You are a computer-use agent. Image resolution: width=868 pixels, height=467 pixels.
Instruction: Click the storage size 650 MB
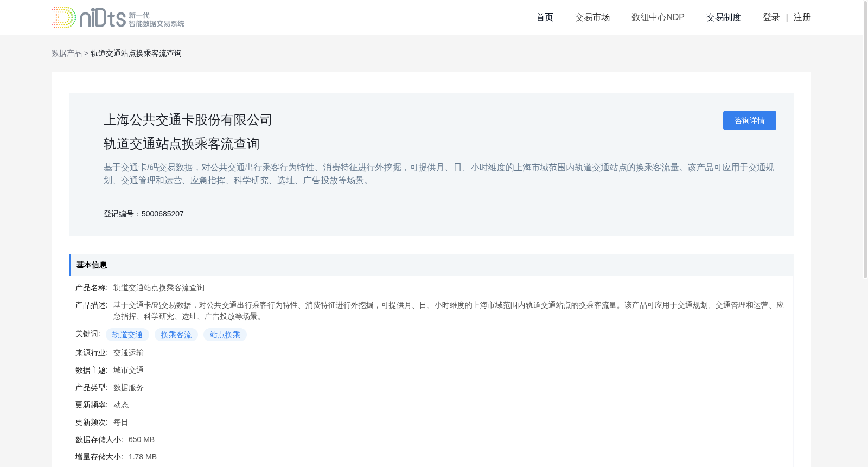142,439
